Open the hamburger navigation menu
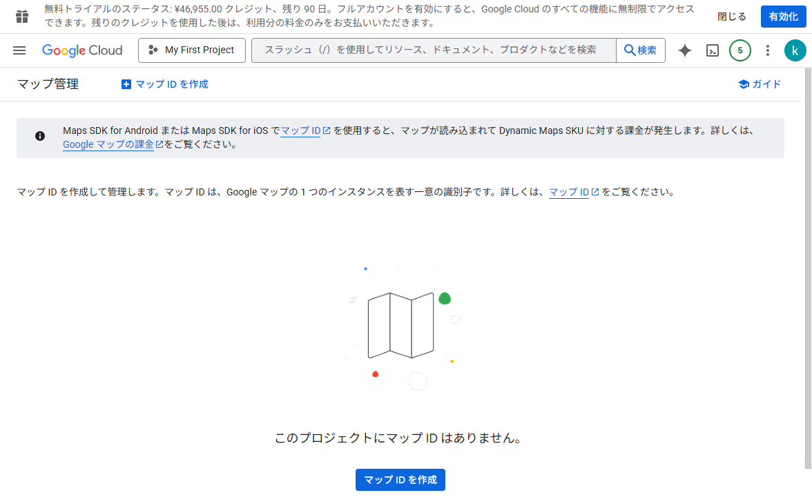This screenshot has width=812, height=504. [19, 50]
